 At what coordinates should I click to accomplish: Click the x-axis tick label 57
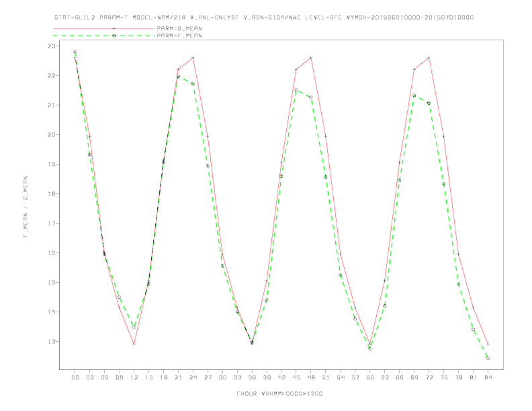tap(355, 377)
